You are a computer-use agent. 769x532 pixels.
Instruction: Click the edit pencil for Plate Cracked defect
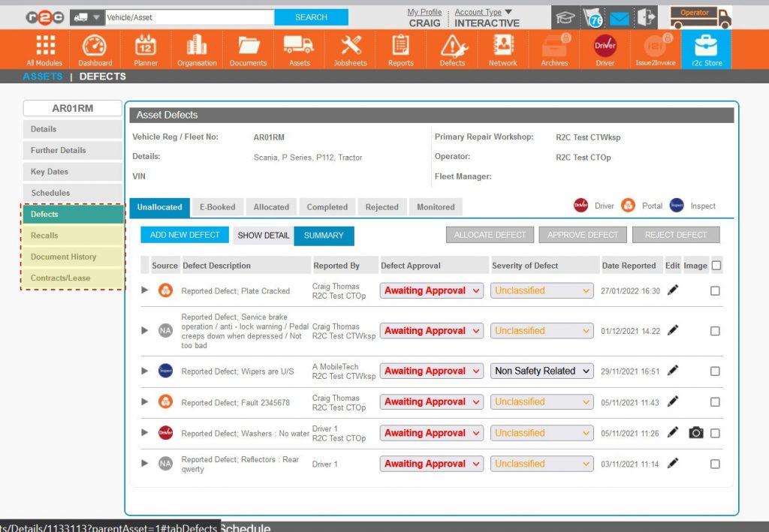[x=673, y=290]
